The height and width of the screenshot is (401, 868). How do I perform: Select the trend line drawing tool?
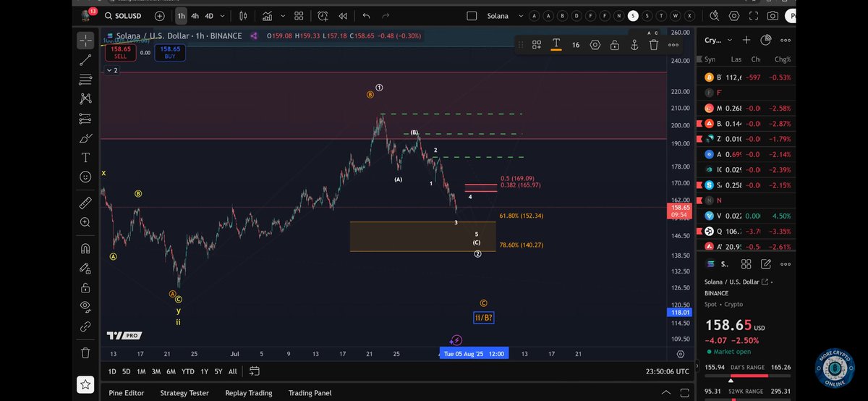point(85,60)
